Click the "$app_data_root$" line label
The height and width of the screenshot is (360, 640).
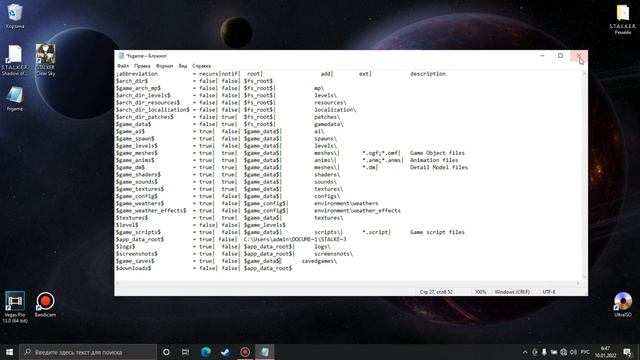(x=140, y=239)
